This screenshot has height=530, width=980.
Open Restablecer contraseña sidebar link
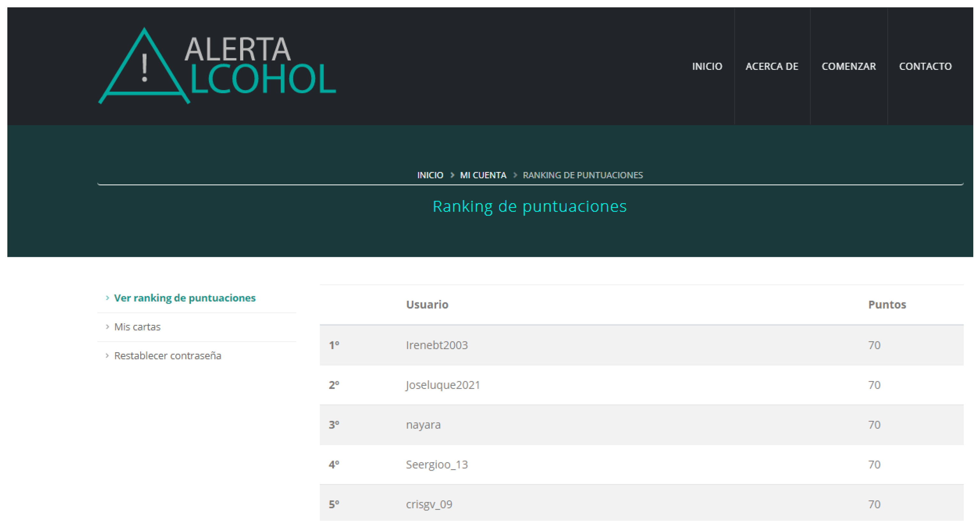(167, 355)
